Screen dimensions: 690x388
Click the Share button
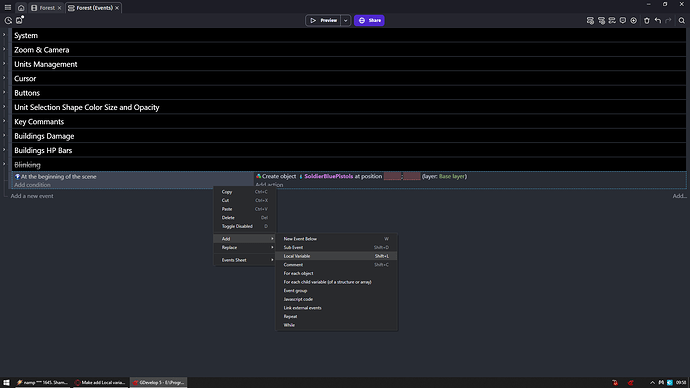369,20
